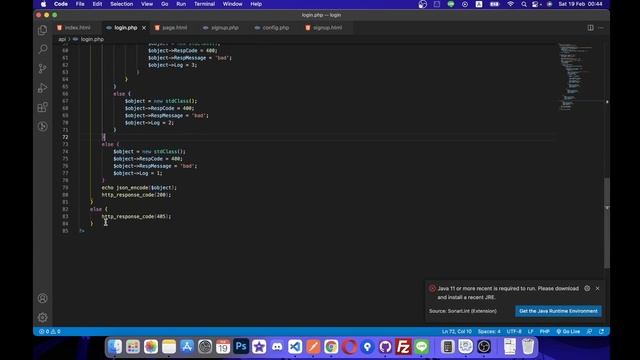Open Visual Studio Code from the Dock
This screenshot has width=640, height=360.
pos(295,347)
